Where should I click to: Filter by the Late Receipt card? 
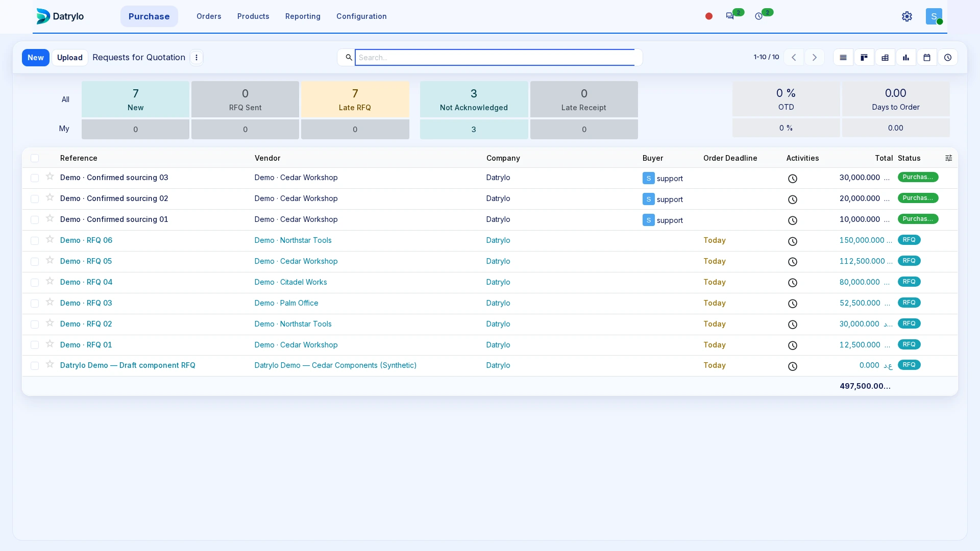584,99
